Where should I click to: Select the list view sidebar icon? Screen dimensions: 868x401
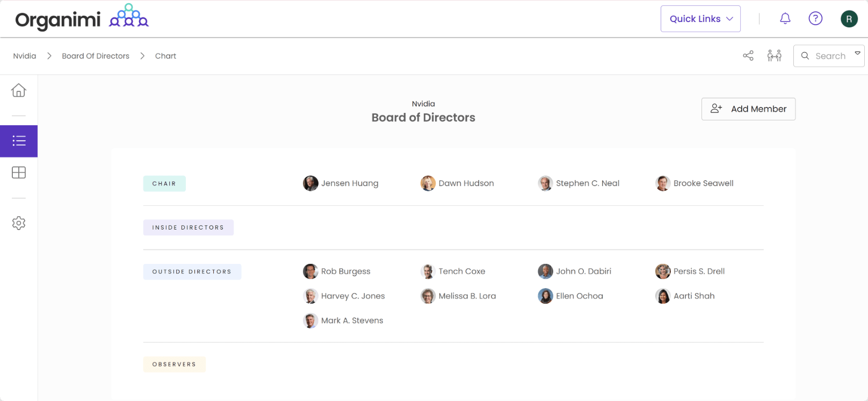click(x=19, y=141)
